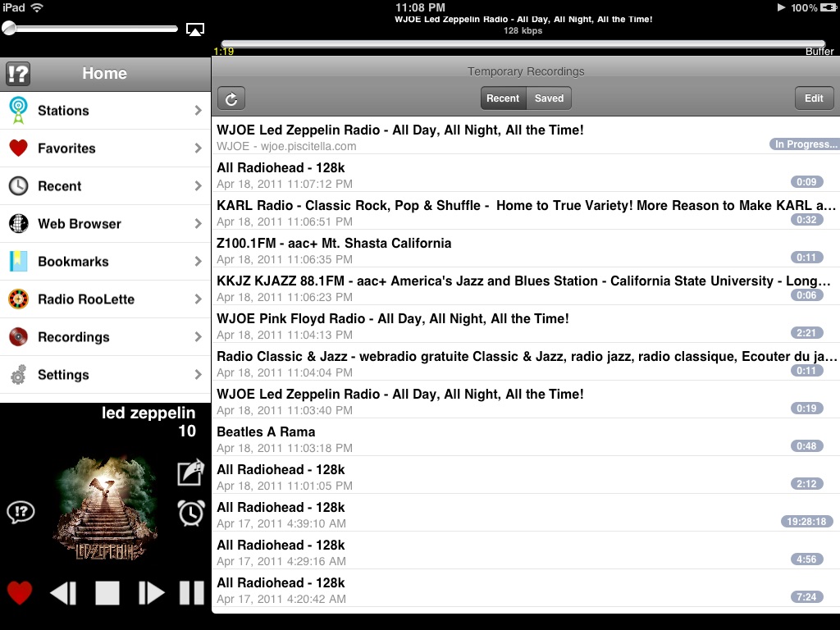The height and width of the screenshot is (630, 840).
Task: Open the WJOE Pink Floyd Radio recording
Action: point(526,324)
